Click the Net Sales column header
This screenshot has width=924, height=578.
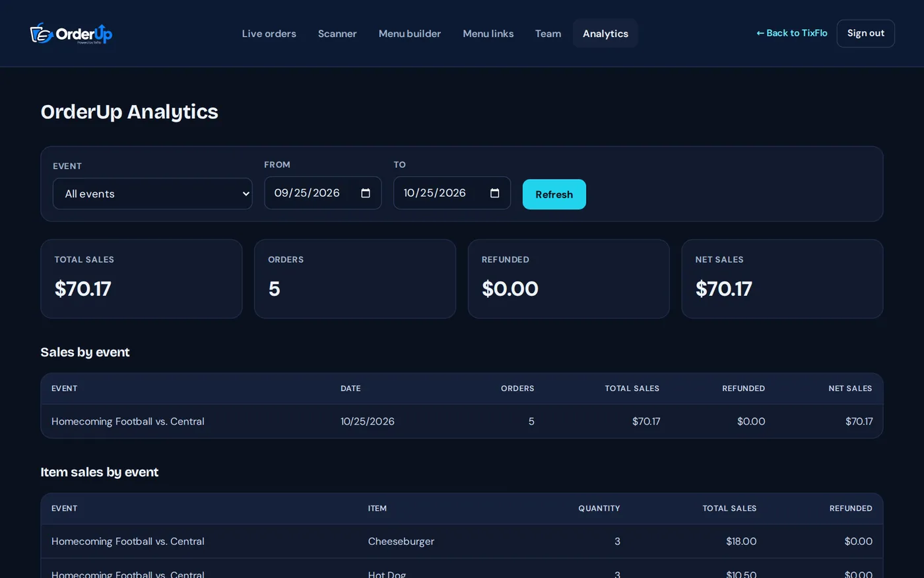850,388
